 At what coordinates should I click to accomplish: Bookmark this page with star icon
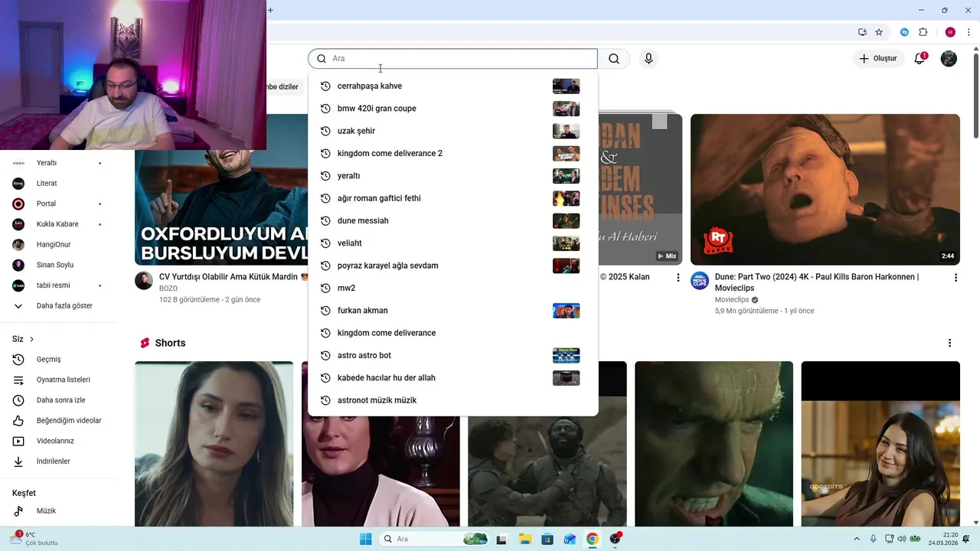click(x=879, y=32)
